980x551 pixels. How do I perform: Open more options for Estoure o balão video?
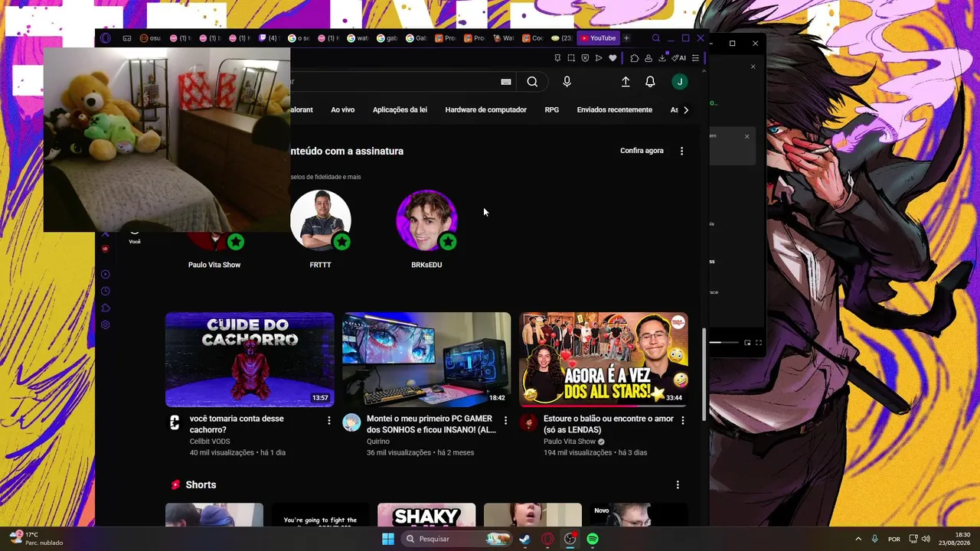click(682, 420)
